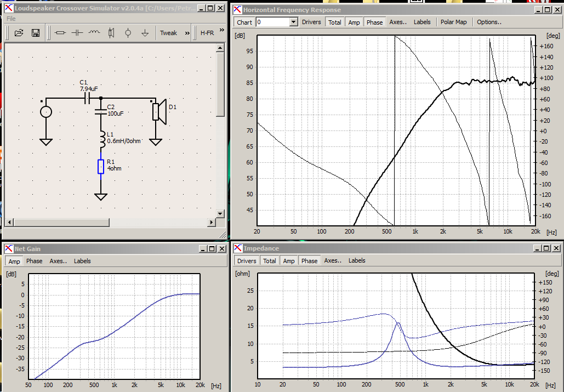Select the inductor component tool

(x=94, y=33)
